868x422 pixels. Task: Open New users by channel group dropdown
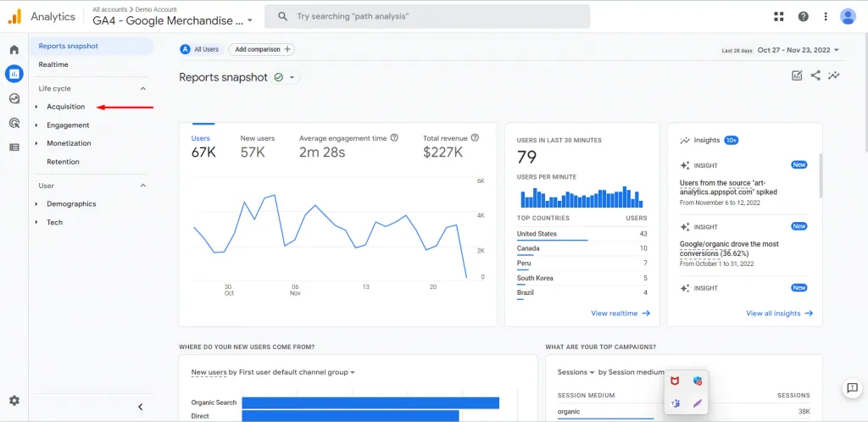[273, 372]
